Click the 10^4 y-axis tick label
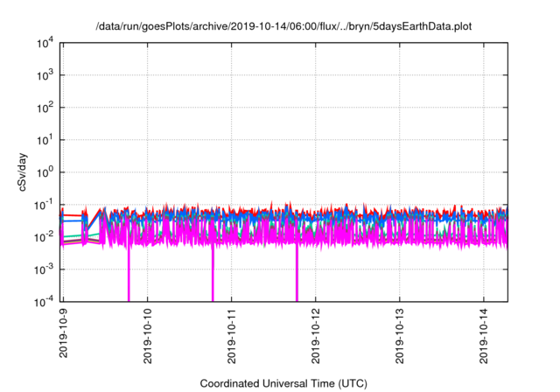 45,43
